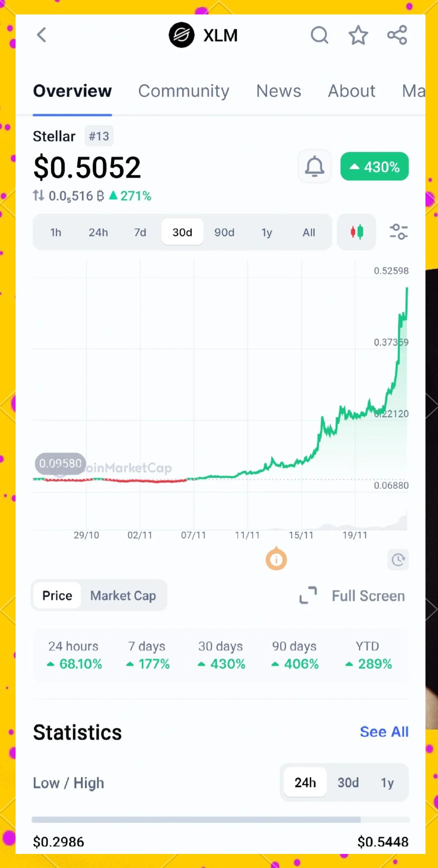Select 1y for Low / High stats
The image size is (438, 868).
(388, 783)
